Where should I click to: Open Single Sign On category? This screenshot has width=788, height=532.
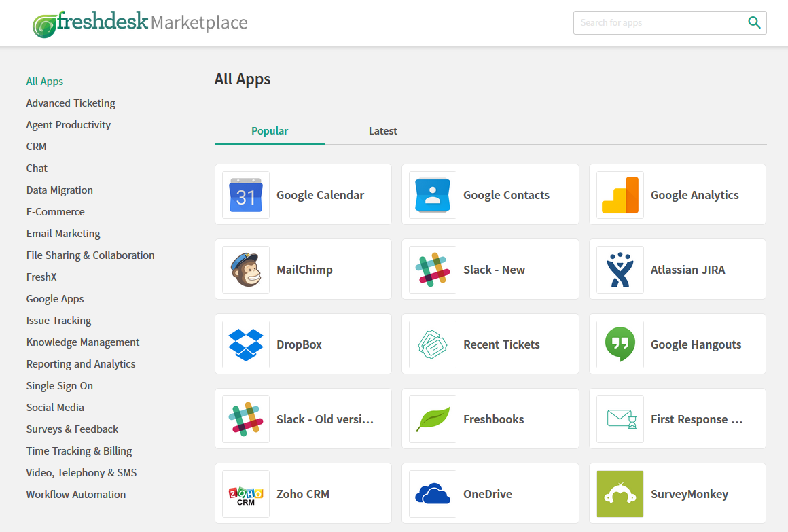tap(60, 386)
